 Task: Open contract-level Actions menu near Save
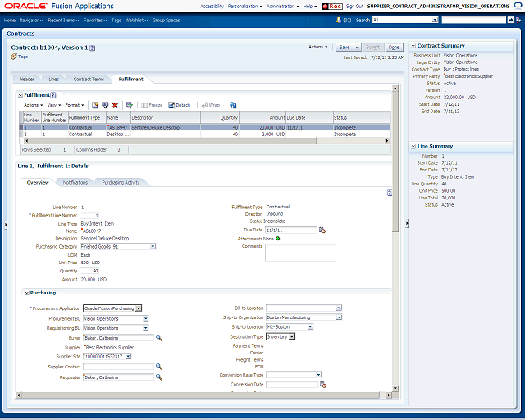(x=317, y=47)
